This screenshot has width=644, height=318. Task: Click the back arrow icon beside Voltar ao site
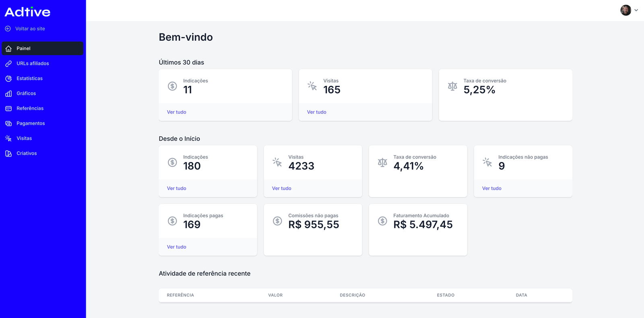8,29
